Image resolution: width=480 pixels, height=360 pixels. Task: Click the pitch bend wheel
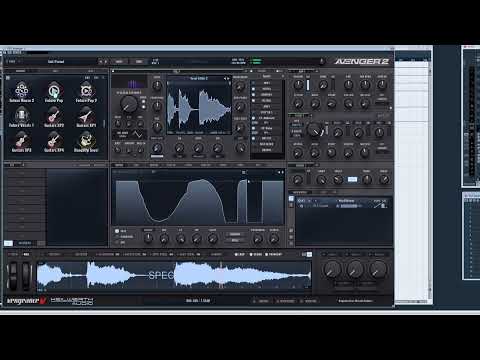13,275
